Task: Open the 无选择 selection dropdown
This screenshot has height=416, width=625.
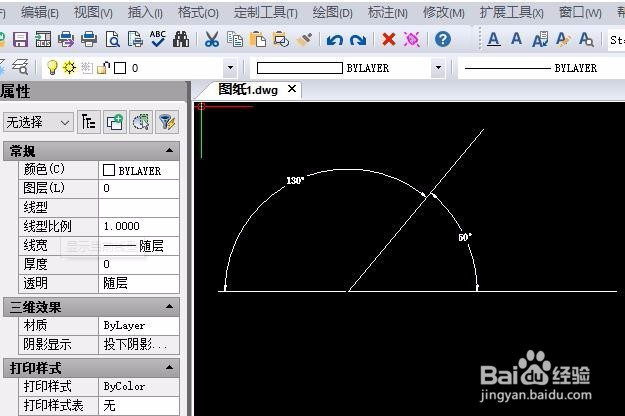Action: click(x=38, y=122)
